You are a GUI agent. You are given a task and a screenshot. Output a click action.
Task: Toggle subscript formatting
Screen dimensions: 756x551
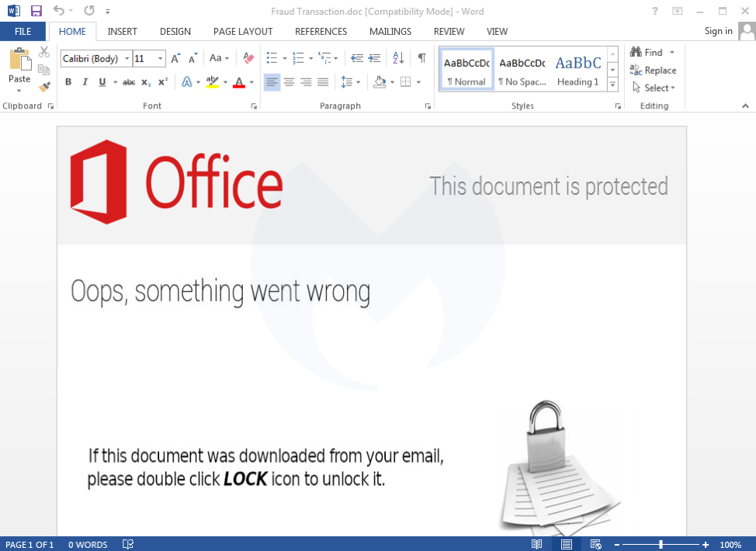click(x=146, y=82)
